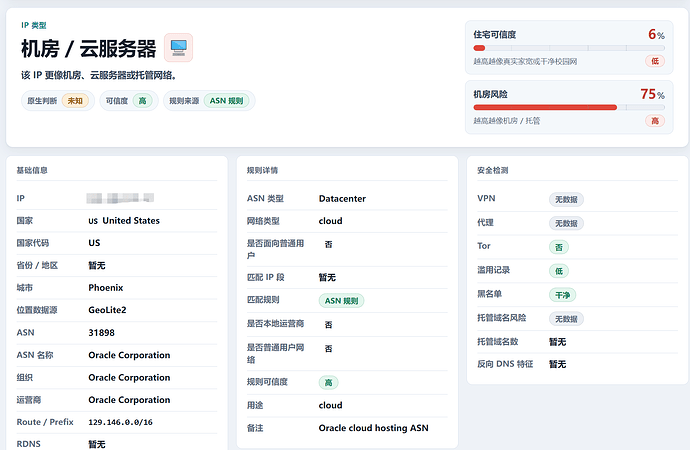This screenshot has width=690, height=450.
Task: Click Oracle Corporation in the 组织 row
Action: (x=129, y=377)
